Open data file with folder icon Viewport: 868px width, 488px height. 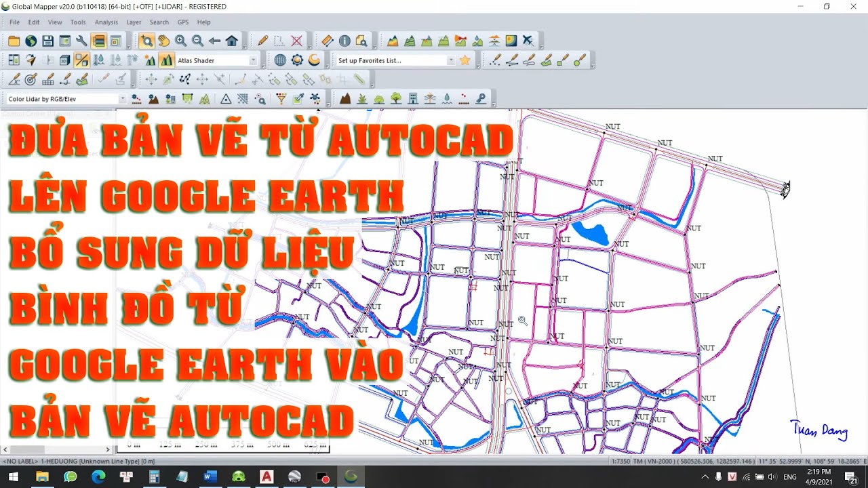pyautogui.click(x=14, y=41)
